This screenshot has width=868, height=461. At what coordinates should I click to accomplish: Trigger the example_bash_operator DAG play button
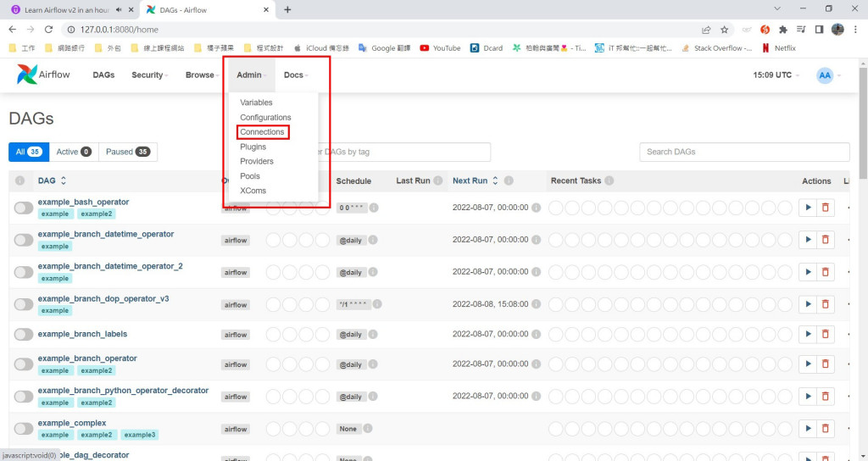click(x=808, y=208)
